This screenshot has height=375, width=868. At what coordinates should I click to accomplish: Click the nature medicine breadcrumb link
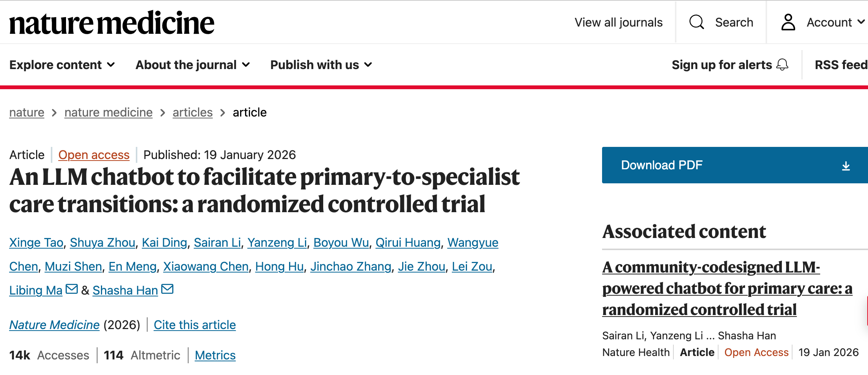click(108, 112)
